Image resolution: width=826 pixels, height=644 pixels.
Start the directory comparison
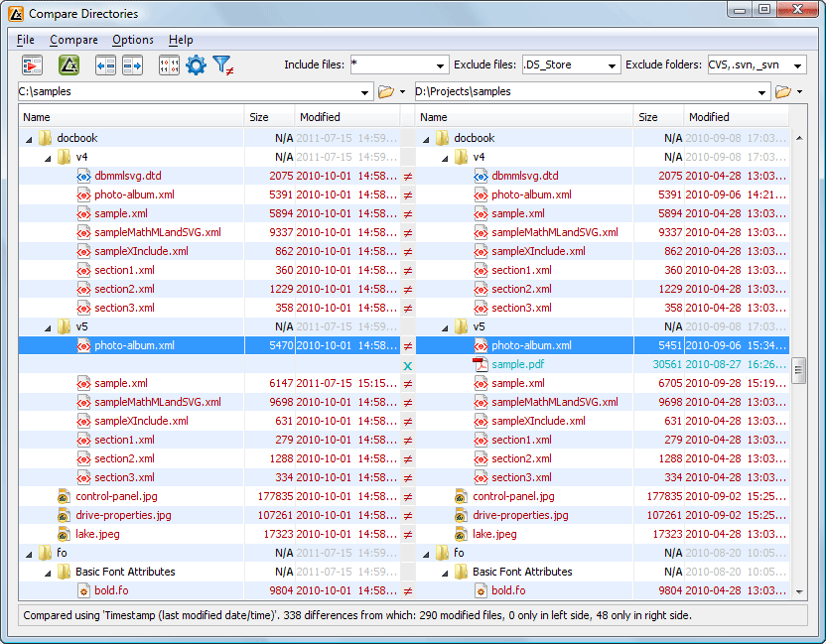(33, 64)
